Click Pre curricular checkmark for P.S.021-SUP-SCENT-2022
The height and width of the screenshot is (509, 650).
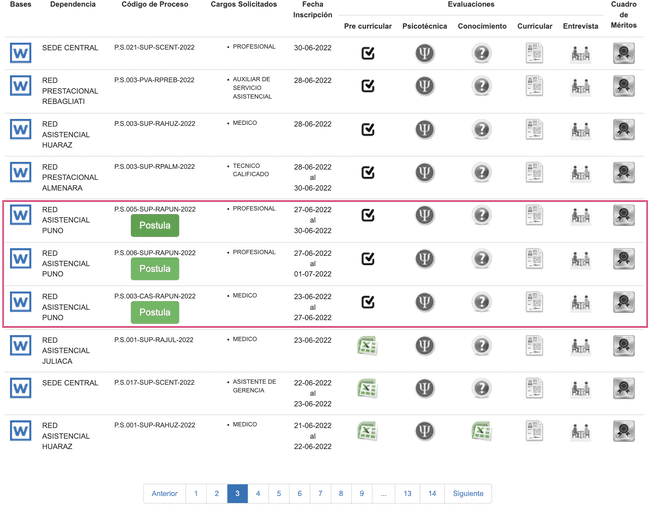[x=367, y=53]
